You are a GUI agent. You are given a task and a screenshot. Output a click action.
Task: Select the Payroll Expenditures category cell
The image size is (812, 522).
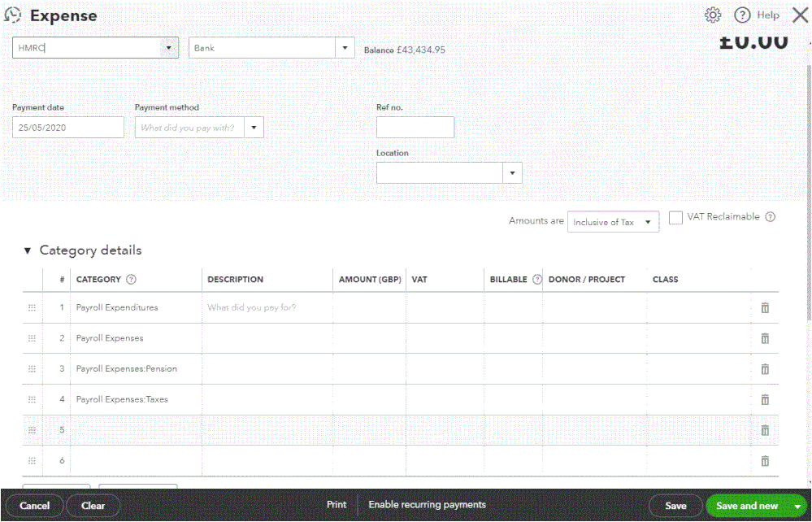(x=136, y=307)
